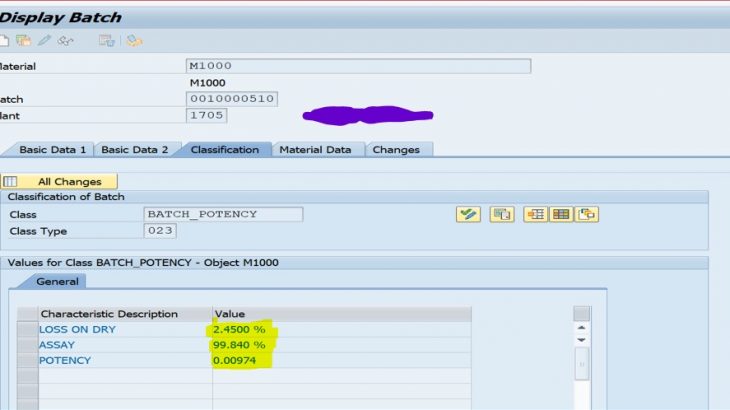
Task: Click the table configuration button above scrollbar
Action: (x=581, y=314)
